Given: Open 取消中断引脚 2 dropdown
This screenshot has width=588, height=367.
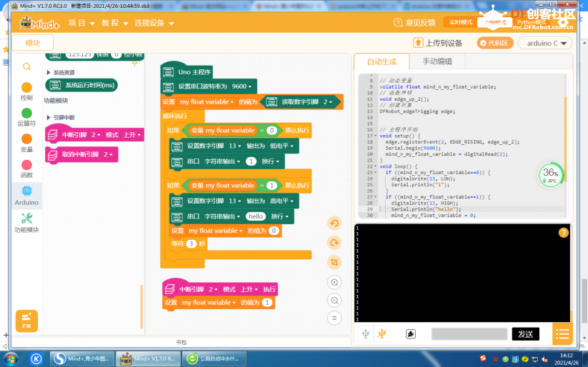Looking at the screenshot, I should click(x=108, y=154).
